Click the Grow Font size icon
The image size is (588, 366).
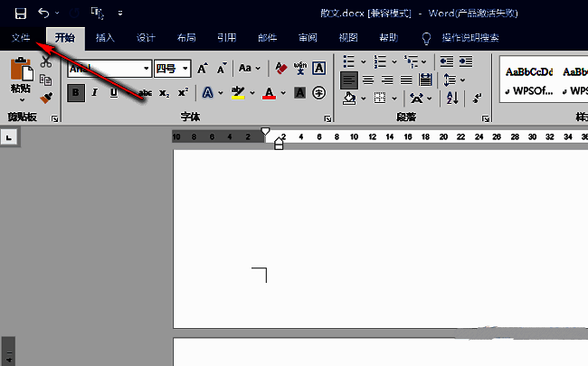[x=203, y=69]
